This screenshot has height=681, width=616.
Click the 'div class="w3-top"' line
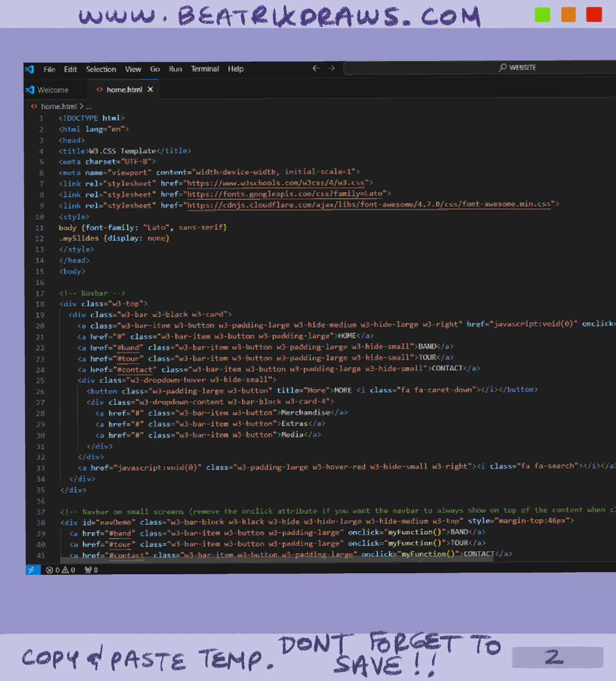[104, 304]
